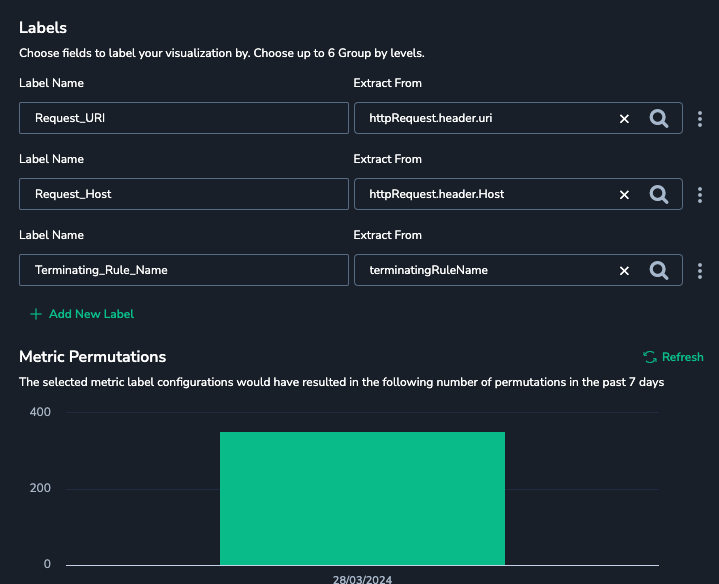Open the options menu for the Request_Host row
Viewport: 719px width, 584px height.
click(x=700, y=194)
